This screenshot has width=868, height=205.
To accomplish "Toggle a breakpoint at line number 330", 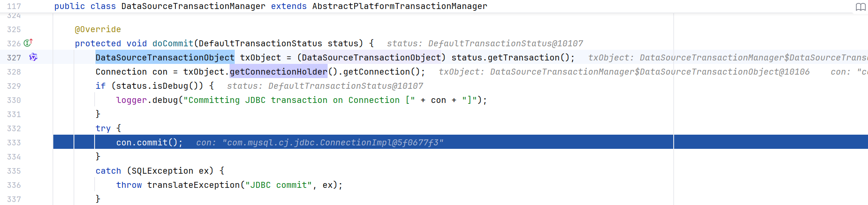I will tap(14, 100).
